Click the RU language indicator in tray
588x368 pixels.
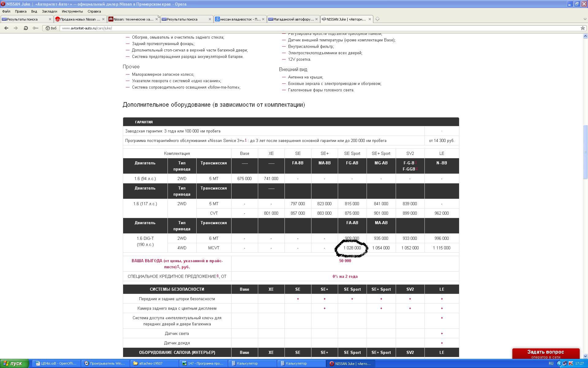[x=551, y=363]
